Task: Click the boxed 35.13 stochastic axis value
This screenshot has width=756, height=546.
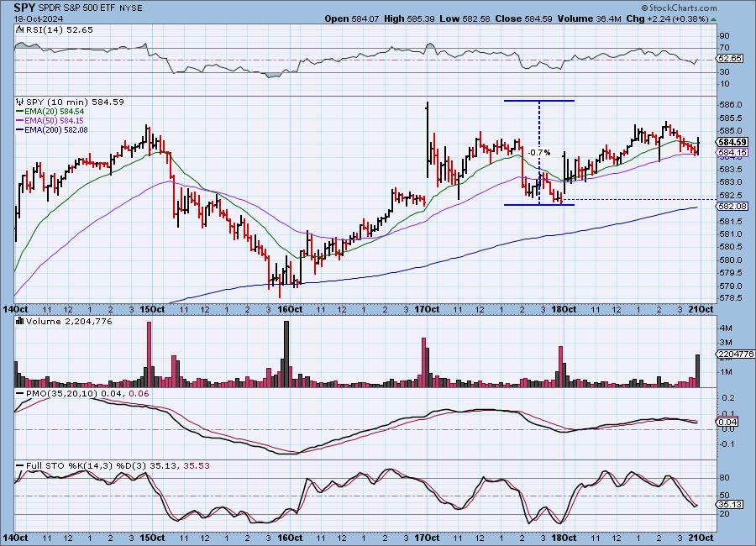Action: [x=730, y=505]
